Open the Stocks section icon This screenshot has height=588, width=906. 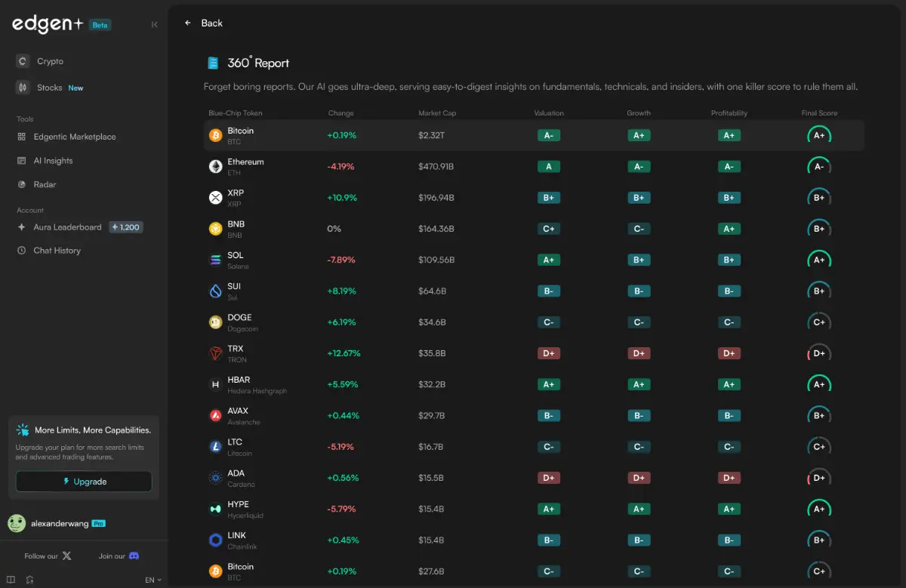(23, 88)
